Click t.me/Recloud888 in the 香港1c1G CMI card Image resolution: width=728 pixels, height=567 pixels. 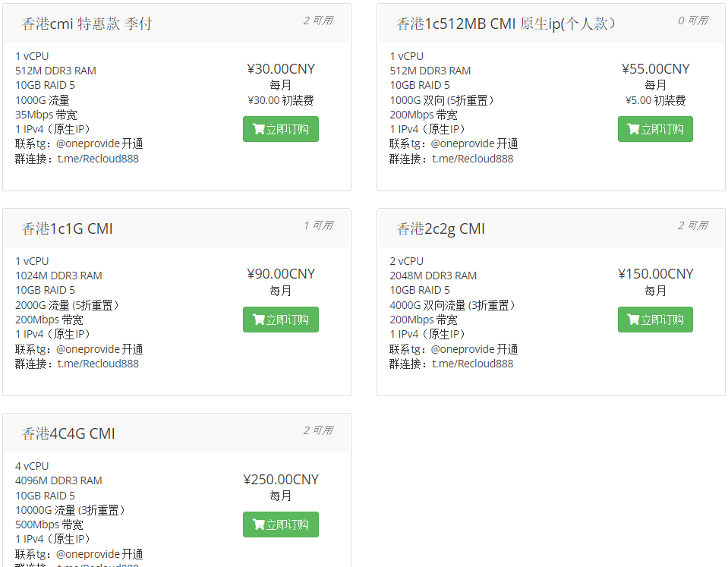(x=98, y=364)
